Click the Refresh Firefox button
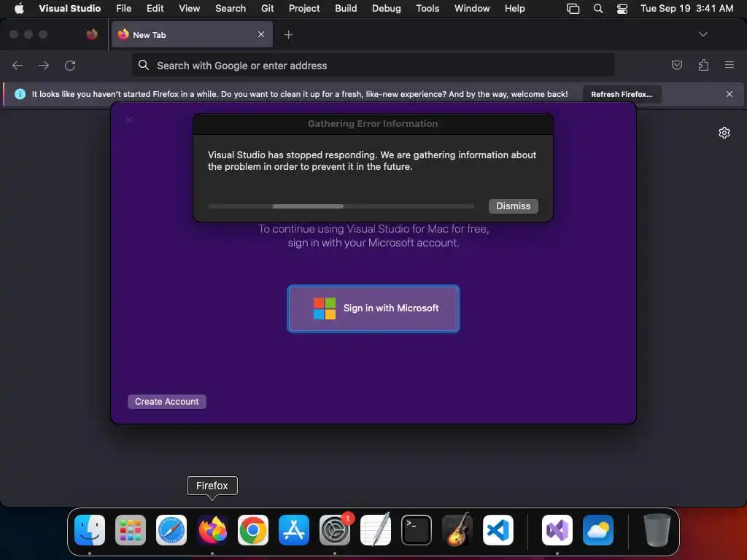The width and height of the screenshot is (747, 560). point(622,94)
